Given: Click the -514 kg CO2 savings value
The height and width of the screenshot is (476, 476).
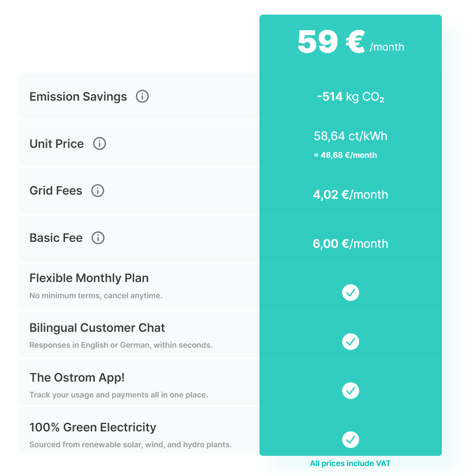Looking at the screenshot, I should click(x=350, y=97).
